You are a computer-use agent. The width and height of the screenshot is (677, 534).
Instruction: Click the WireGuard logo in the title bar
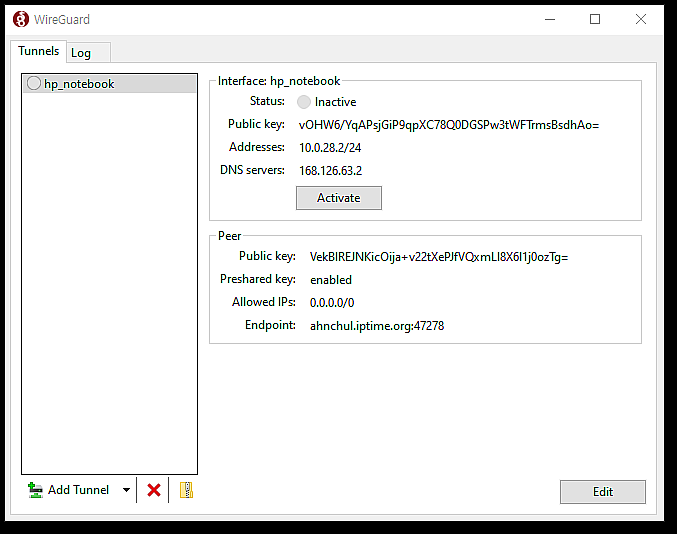pos(21,19)
